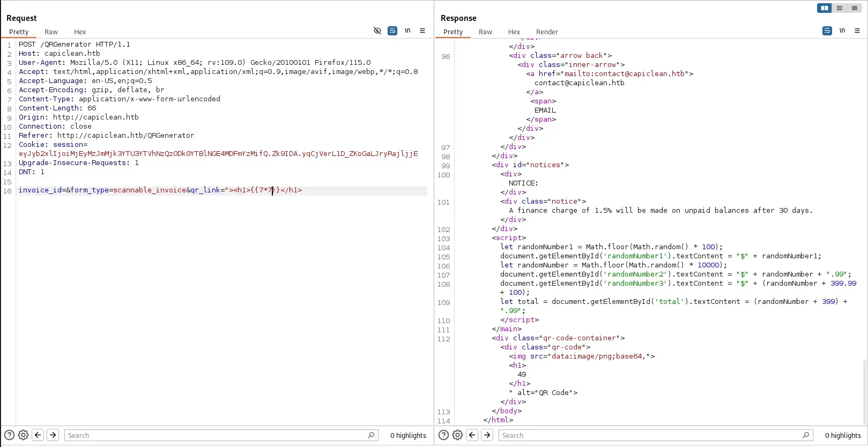Click the finance charge notice text
The image size is (868, 447).
click(661, 211)
